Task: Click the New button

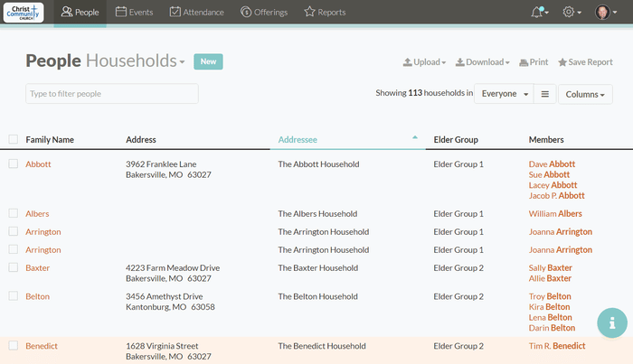Action: pyautogui.click(x=208, y=61)
